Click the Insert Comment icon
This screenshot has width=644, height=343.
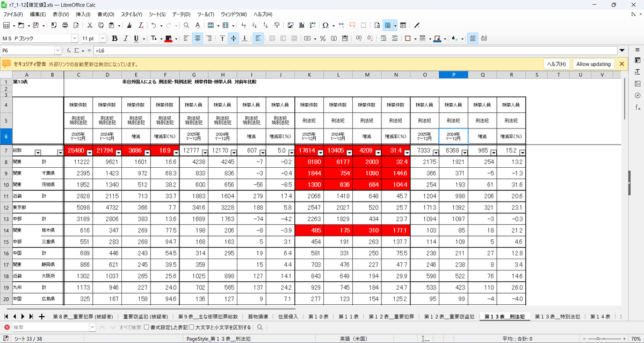pos(352,25)
